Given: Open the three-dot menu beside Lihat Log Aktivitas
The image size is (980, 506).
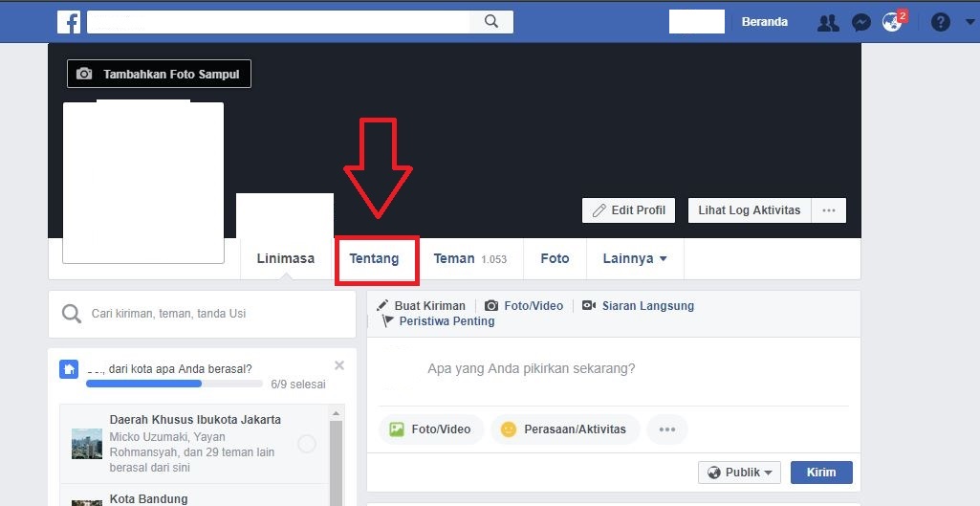Looking at the screenshot, I should point(829,210).
